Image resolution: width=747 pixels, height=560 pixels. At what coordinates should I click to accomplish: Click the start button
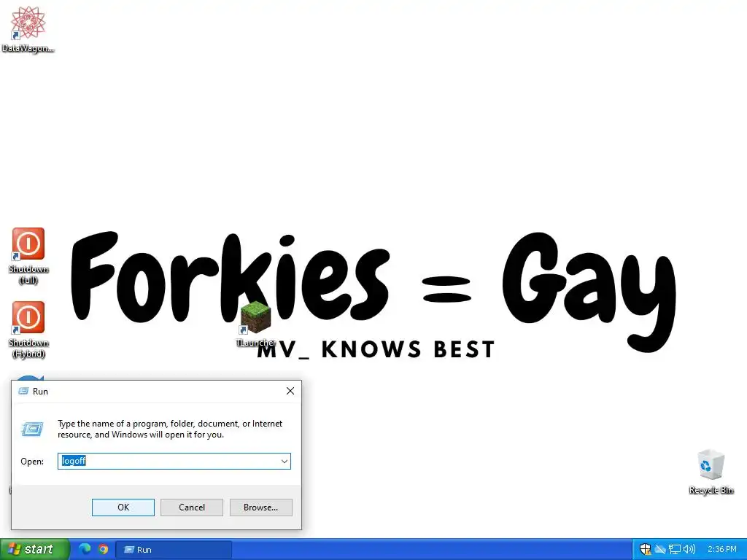34,549
